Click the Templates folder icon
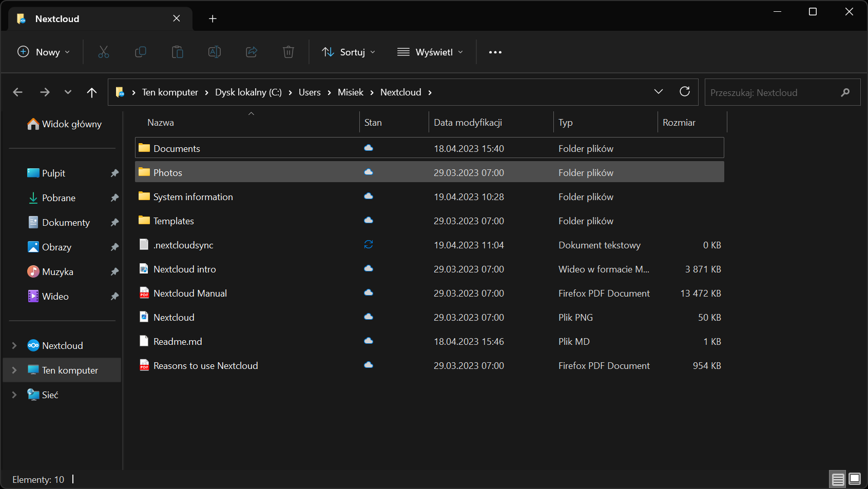Screen dimensions: 868x489 [x=144, y=220]
